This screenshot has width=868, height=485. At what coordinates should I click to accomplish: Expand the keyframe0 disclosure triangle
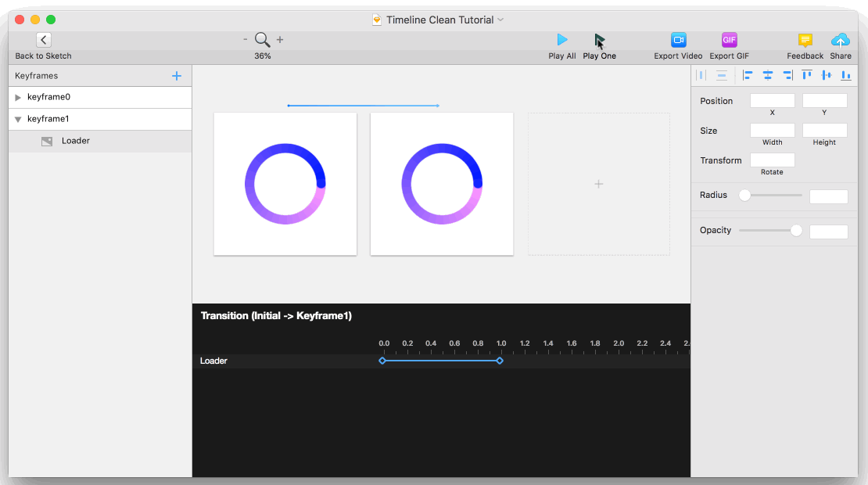(x=18, y=98)
